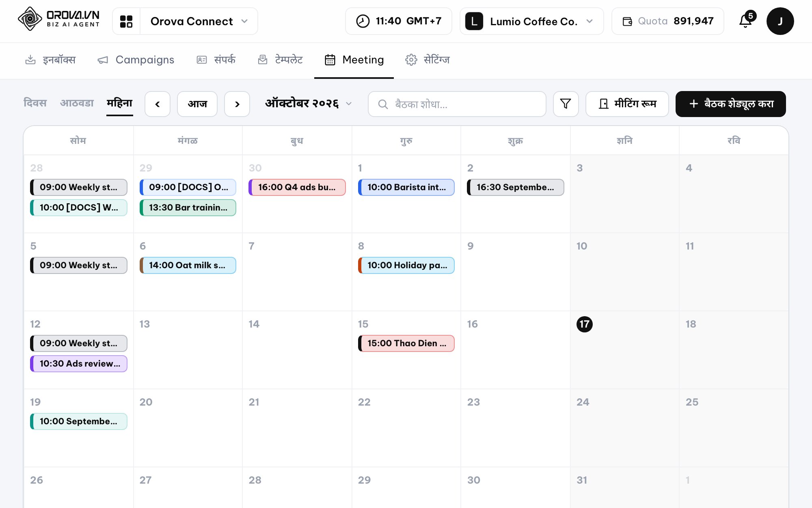Open the संपर्क contacts tab

tap(216, 60)
